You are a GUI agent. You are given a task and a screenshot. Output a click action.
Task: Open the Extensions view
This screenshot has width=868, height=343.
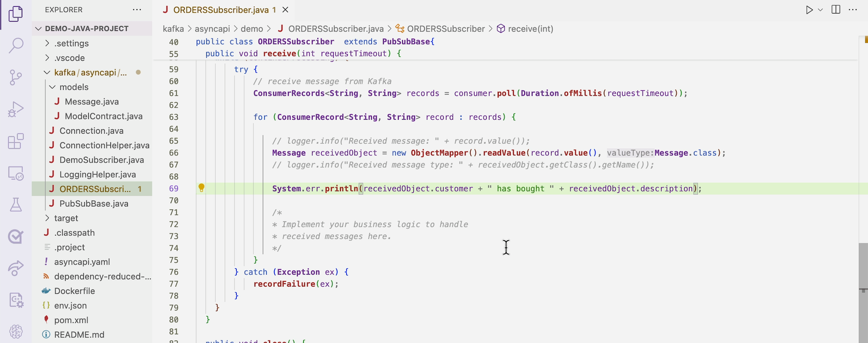click(x=16, y=141)
